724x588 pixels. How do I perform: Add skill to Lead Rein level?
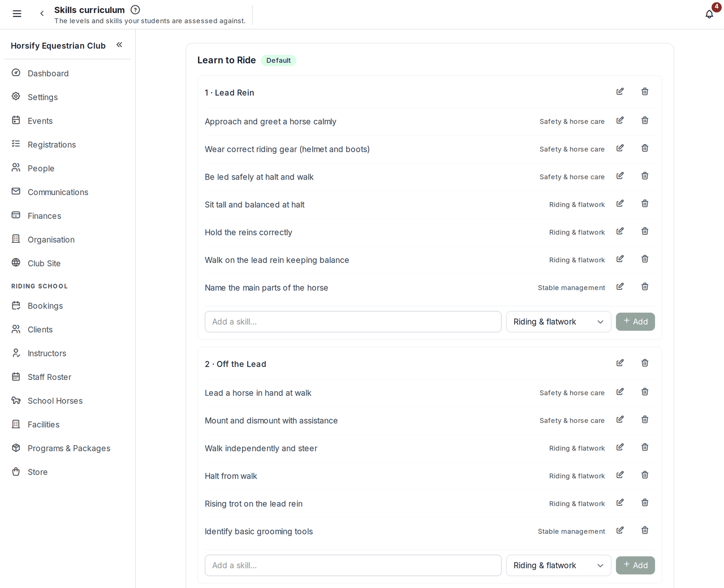[635, 322]
